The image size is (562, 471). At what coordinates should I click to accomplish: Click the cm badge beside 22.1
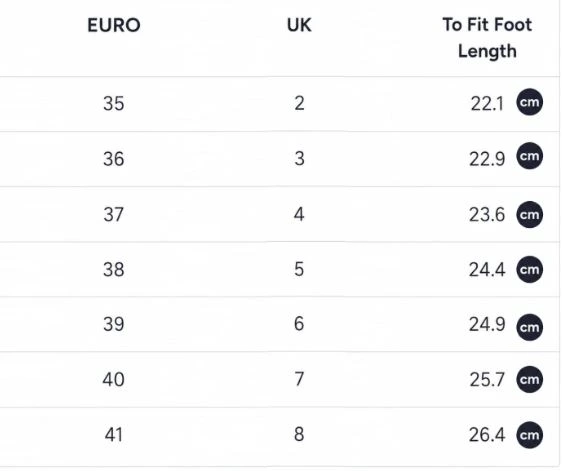click(529, 102)
